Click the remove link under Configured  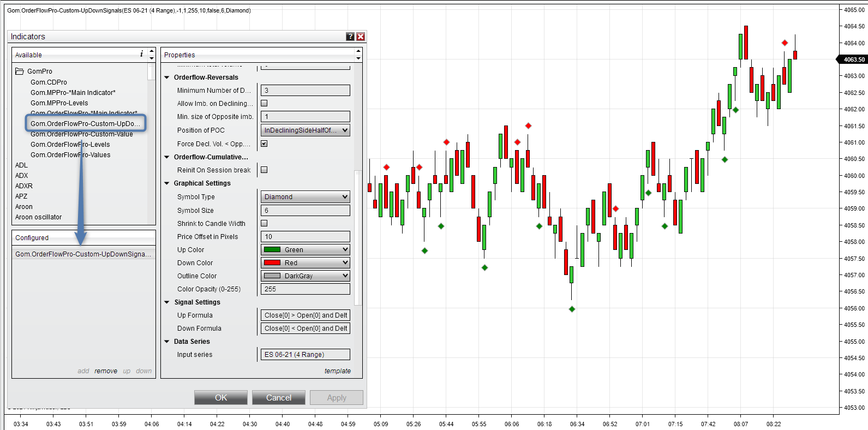tap(106, 371)
